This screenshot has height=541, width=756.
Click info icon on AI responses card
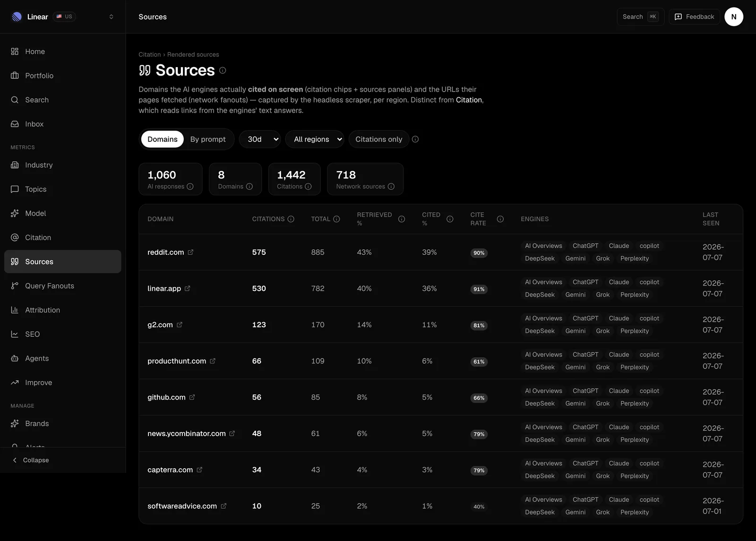(190, 186)
